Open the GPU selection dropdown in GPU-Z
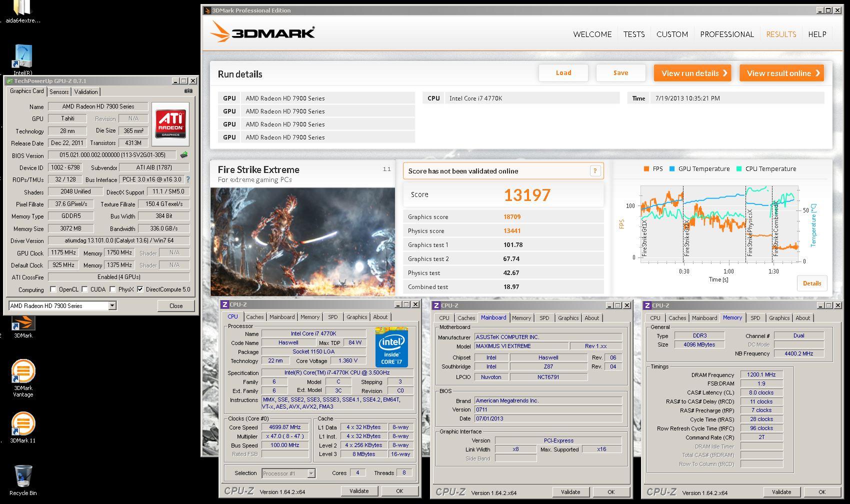 tap(112, 305)
